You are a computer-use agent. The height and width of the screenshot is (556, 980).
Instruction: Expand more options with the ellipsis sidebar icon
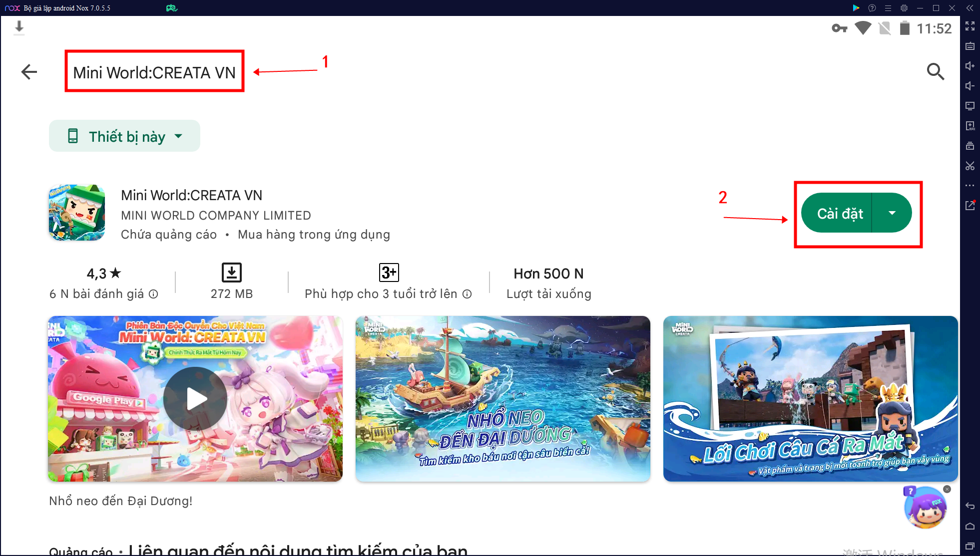coord(971,185)
